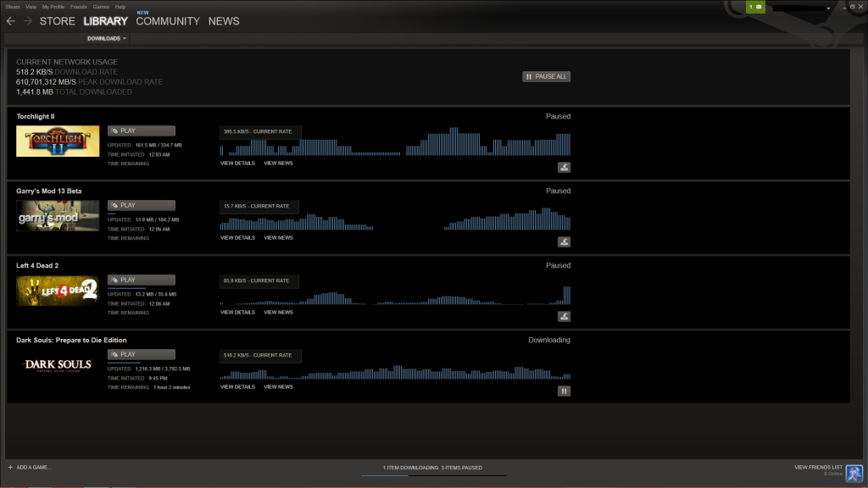868x488 pixels.
Task: Click Torchlight II download rate graph
Action: (x=395, y=141)
